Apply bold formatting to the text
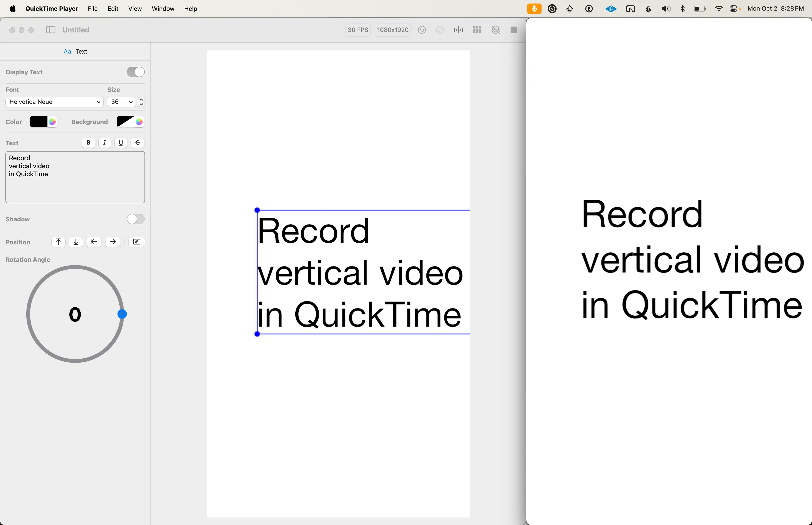Screen dimensions: 812x525 tap(88, 143)
